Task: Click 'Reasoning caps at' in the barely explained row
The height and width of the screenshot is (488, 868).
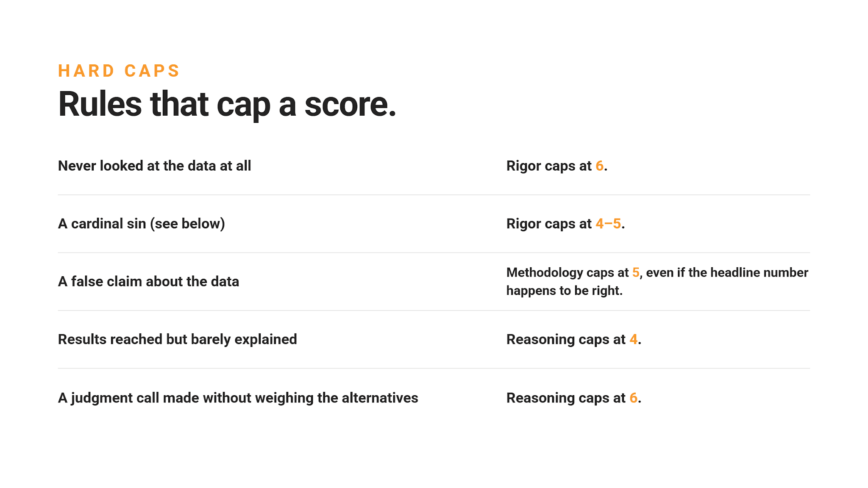Action: coord(566,339)
